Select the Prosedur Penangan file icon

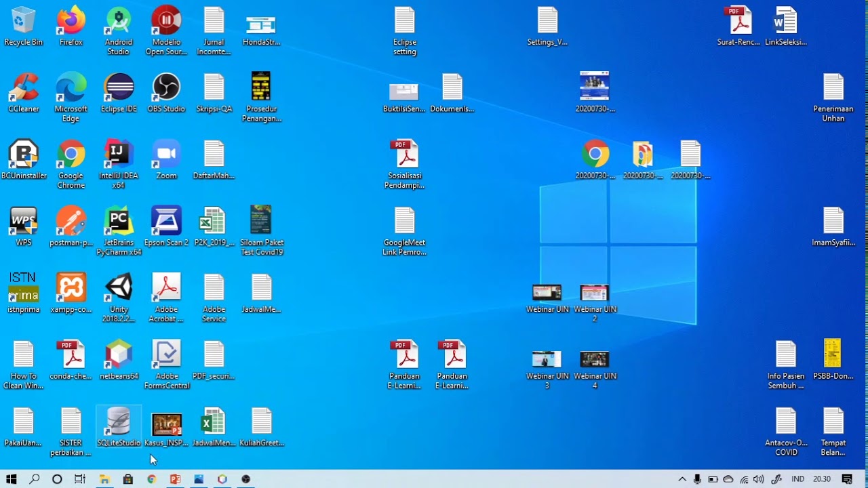pos(261,98)
